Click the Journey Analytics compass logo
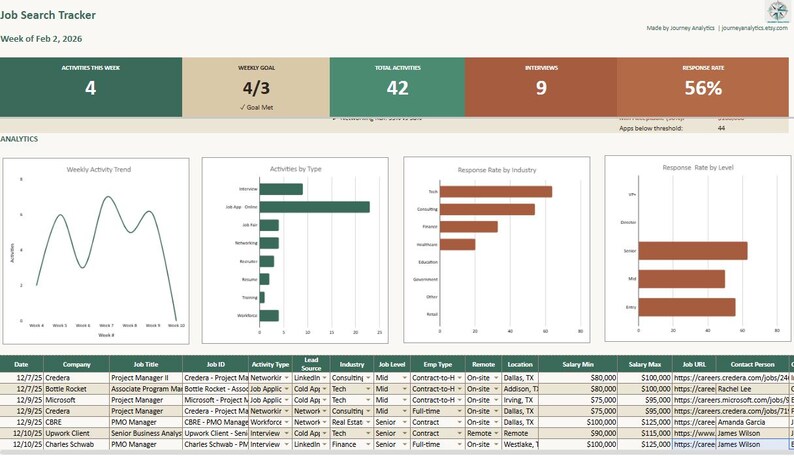Screen dimensions: 794x456 click(x=777, y=12)
